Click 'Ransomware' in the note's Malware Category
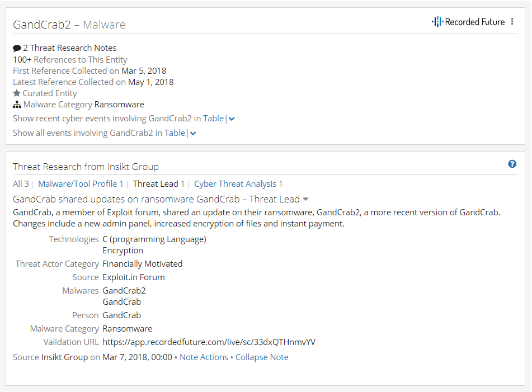This screenshot has width=532, height=392. click(127, 329)
